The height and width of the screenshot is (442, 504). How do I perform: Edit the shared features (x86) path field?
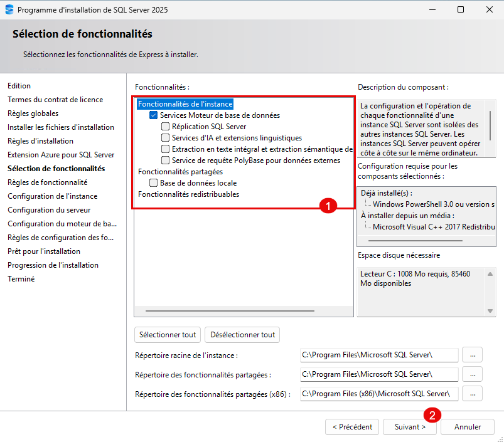pos(379,394)
